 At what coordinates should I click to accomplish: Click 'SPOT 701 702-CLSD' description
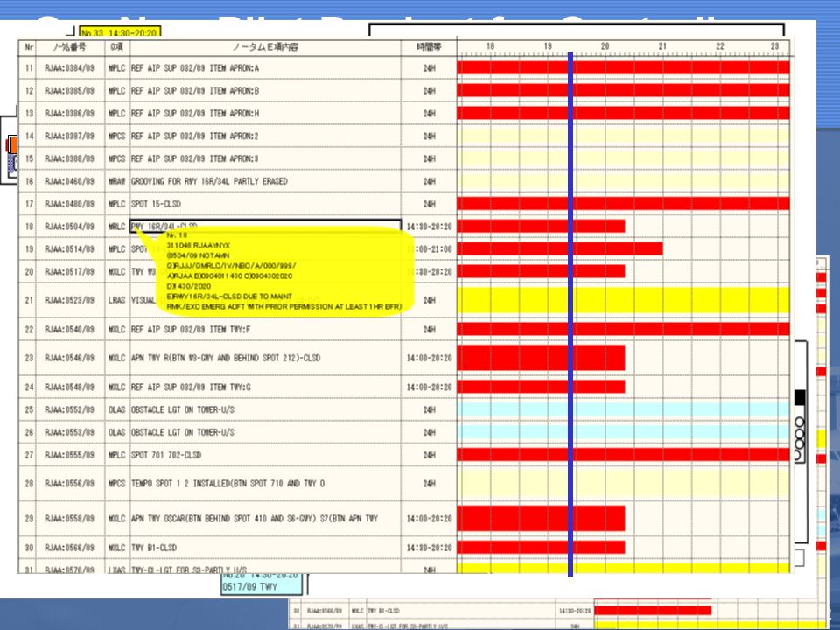pyautogui.click(x=166, y=455)
